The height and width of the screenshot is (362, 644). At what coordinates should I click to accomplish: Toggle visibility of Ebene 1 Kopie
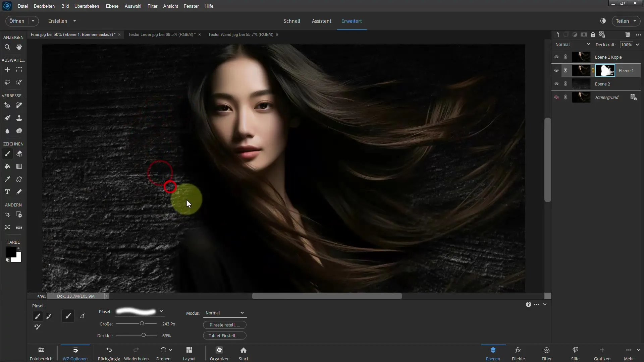point(556,57)
